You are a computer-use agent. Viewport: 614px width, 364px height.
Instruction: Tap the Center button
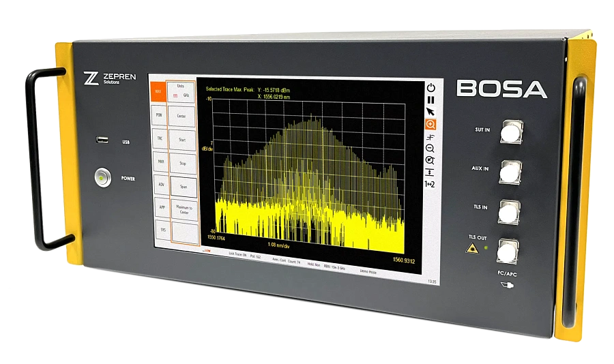(181, 116)
